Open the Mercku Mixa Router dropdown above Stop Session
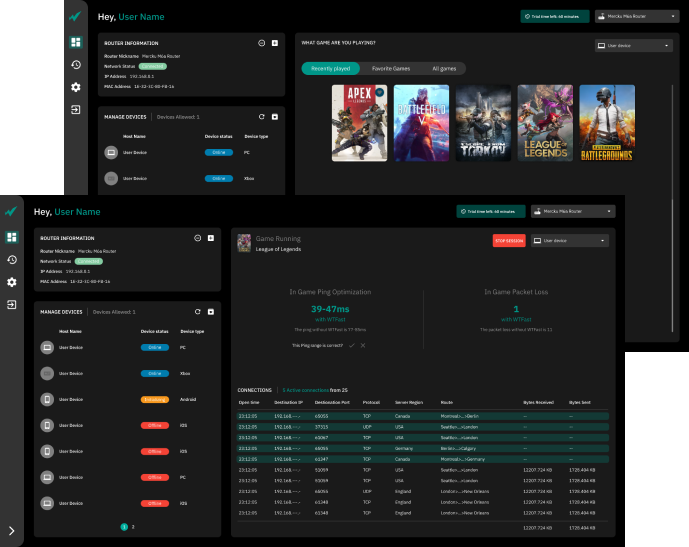Viewport: 689px width, 547px height. [x=572, y=211]
